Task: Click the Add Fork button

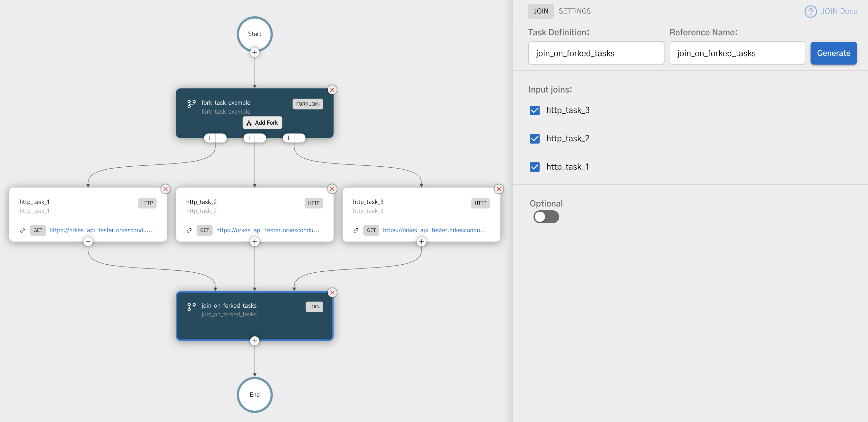Action: click(262, 123)
